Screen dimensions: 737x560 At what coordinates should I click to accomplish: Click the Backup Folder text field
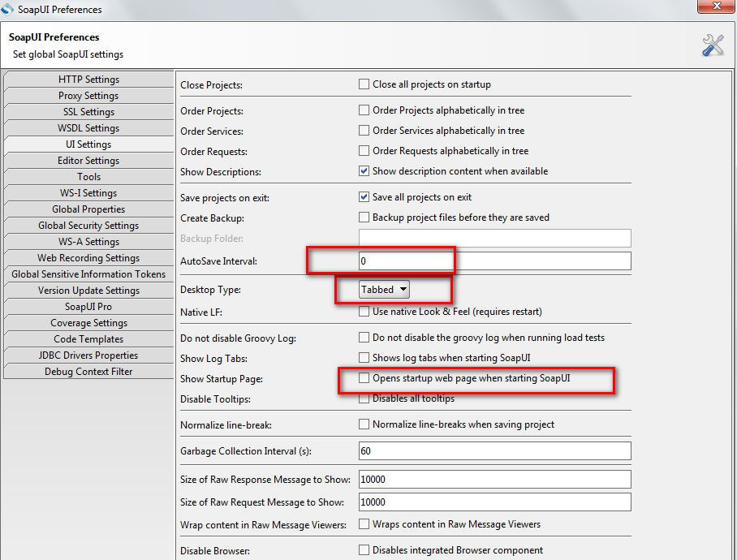[494, 238]
